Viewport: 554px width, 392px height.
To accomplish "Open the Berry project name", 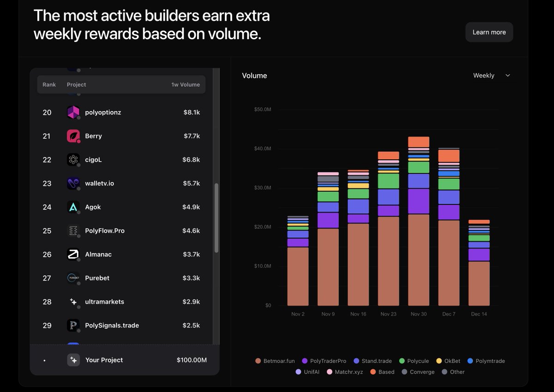I will pos(93,136).
